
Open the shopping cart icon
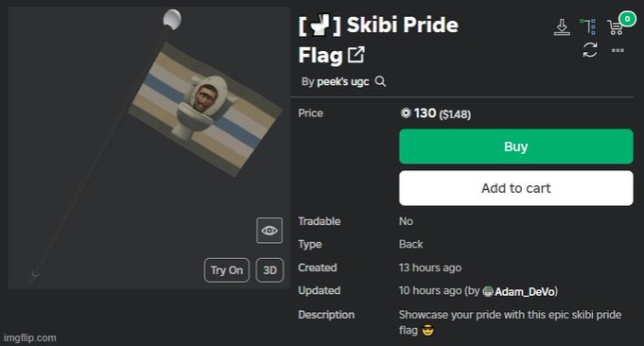pos(616,28)
